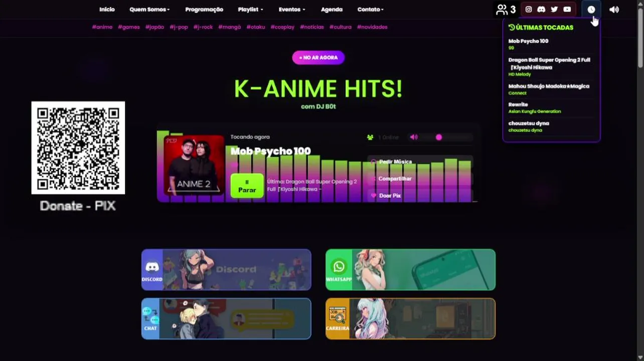Mute the player via speaker icon
This screenshot has width=644, height=361.
point(414,137)
